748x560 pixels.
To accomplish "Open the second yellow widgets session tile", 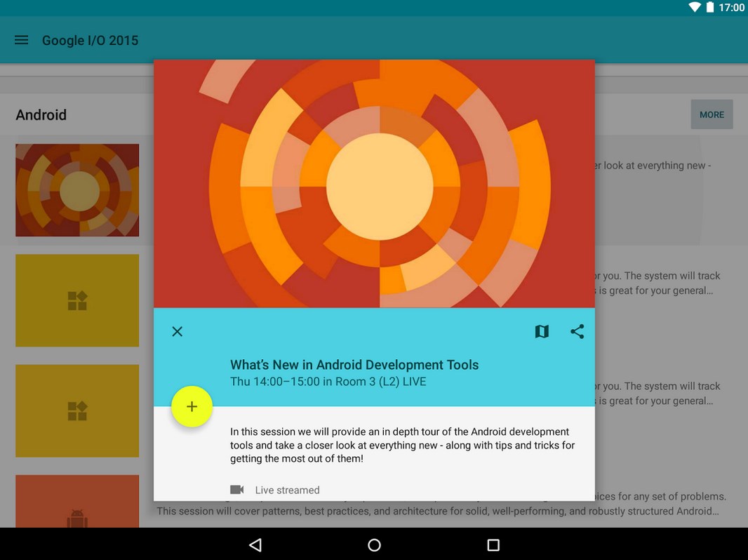I will click(77, 411).
